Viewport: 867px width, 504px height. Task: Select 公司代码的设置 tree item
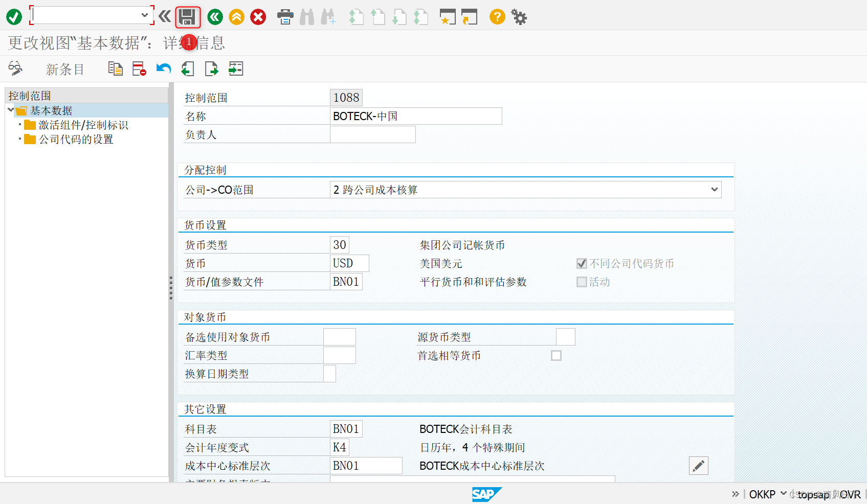[x=76, y=139]
